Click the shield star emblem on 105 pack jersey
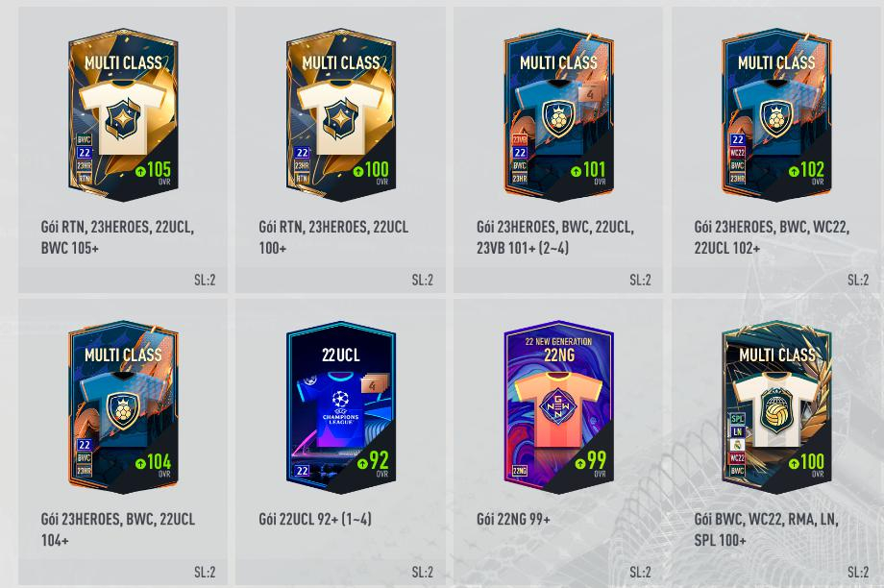Viewport: 884px width, 588px height. click(x=123, y=119)
